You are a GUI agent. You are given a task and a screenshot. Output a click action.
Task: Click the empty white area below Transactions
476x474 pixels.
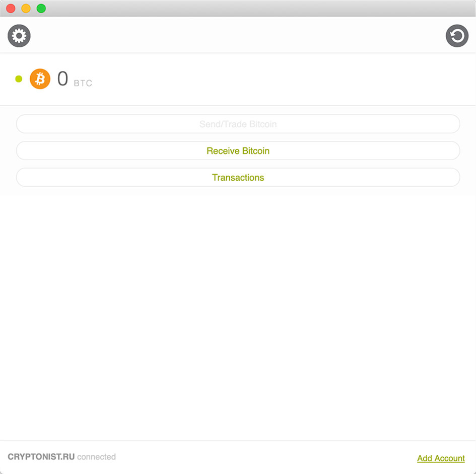pos(238,315)
